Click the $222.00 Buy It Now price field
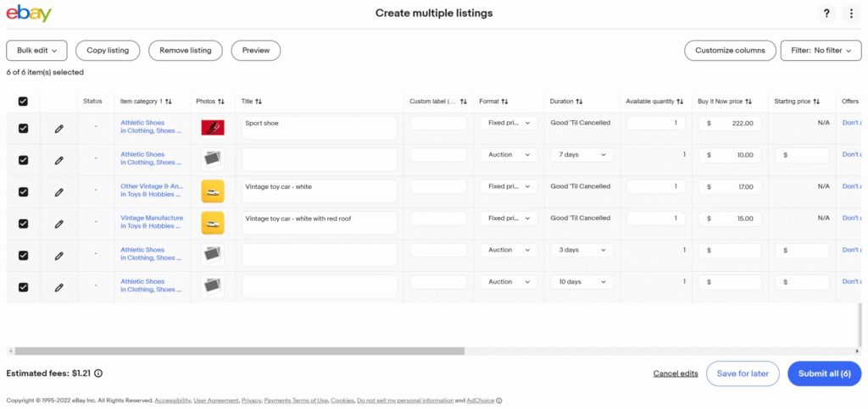 (730, 124)
